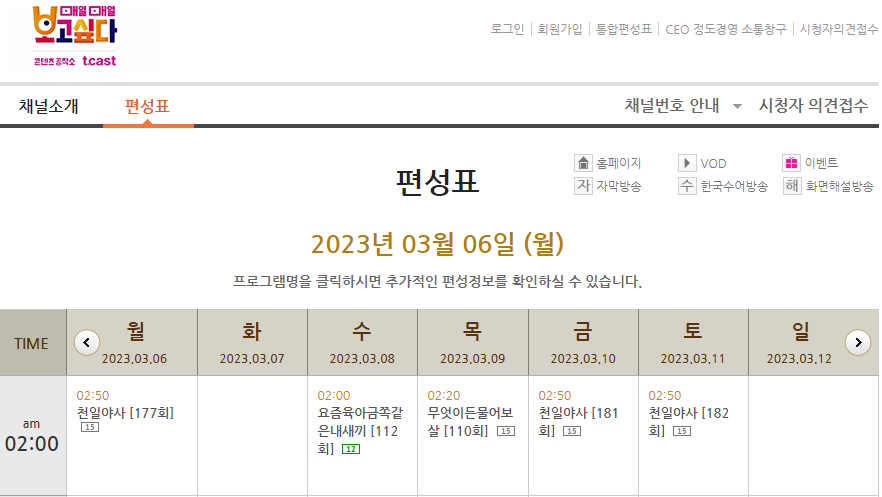Click the green 12 rating badge
This screenshot has width=882, height=497.
(351, 449)
